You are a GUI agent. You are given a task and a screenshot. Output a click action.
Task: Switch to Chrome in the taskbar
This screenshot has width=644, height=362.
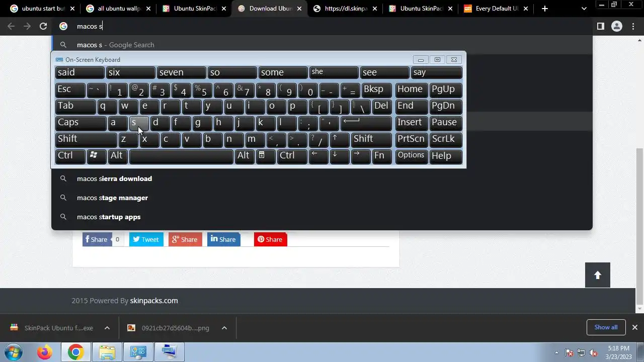[75, 352]
